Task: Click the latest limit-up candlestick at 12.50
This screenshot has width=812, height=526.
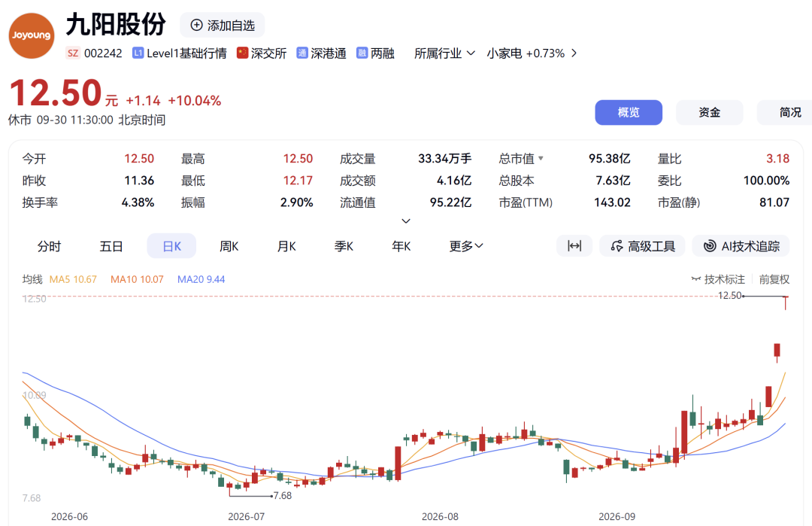Action: click(786, 302)
